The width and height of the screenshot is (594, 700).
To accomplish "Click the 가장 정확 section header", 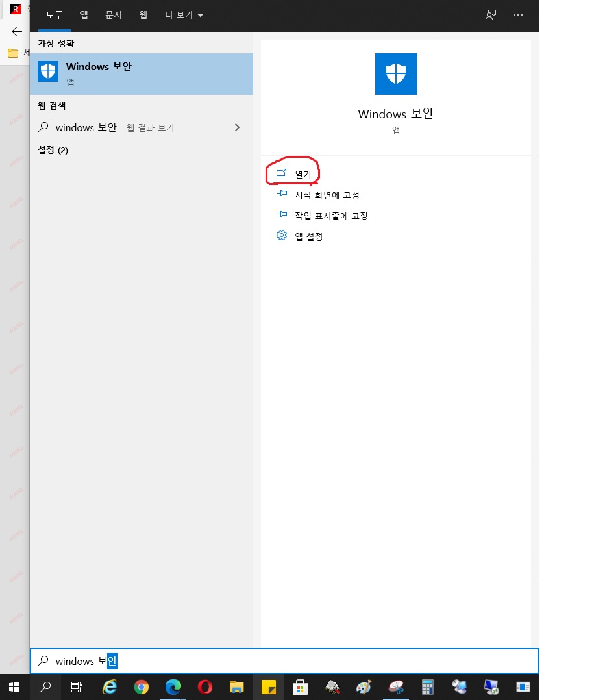I will pyautogui.click(x=56, y=44).
